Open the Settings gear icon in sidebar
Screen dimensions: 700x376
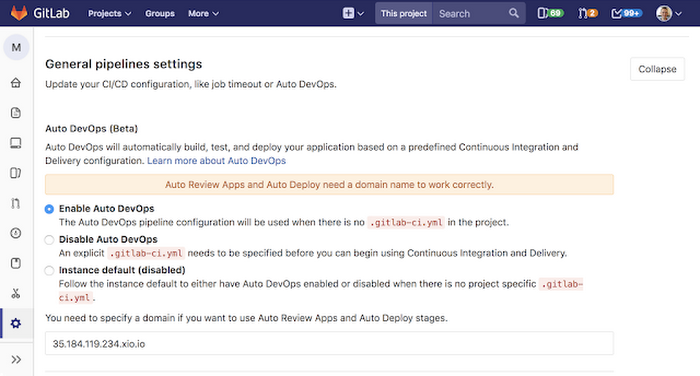point(16,323)
